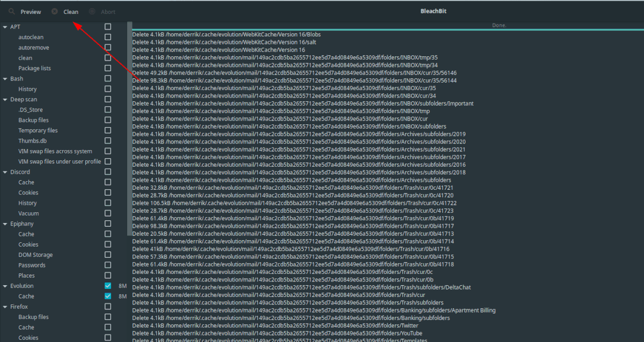Select the Epiphany DOM Storage item

click(35, 255)
